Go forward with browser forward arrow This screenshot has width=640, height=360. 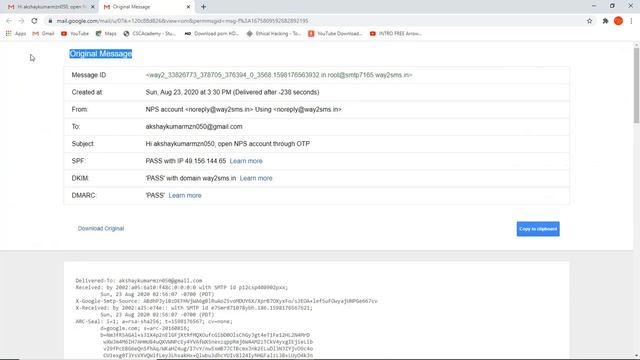point(21,21)
